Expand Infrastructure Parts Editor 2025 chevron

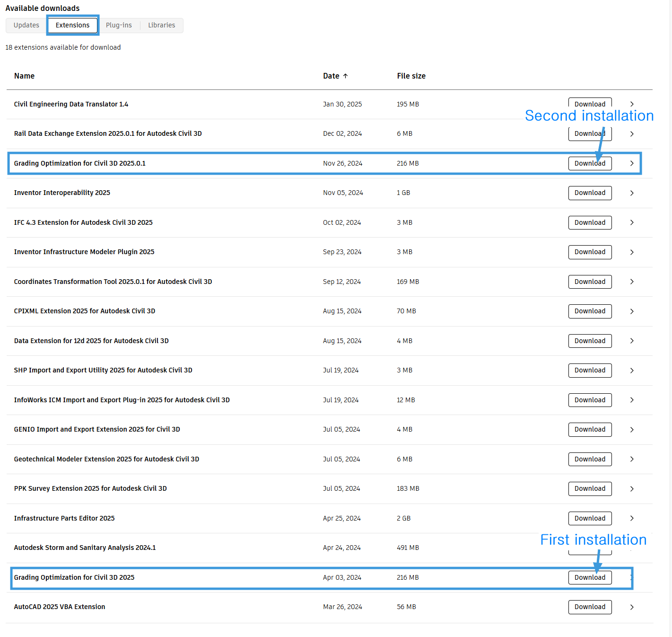point(632,518)
